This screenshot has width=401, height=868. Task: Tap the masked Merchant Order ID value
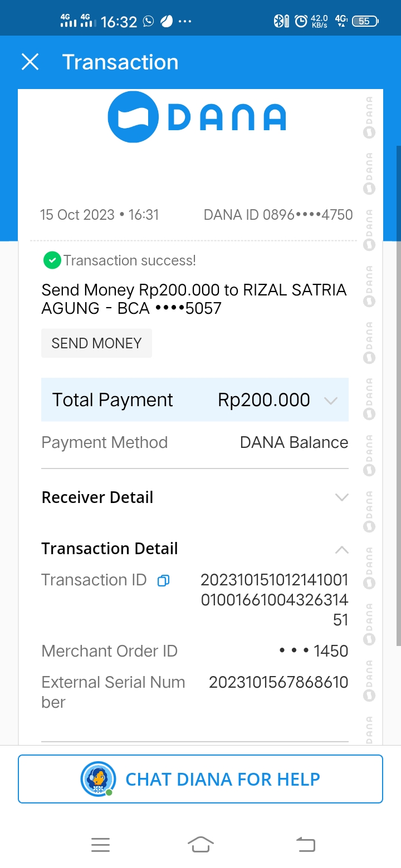tap(314, 651)
